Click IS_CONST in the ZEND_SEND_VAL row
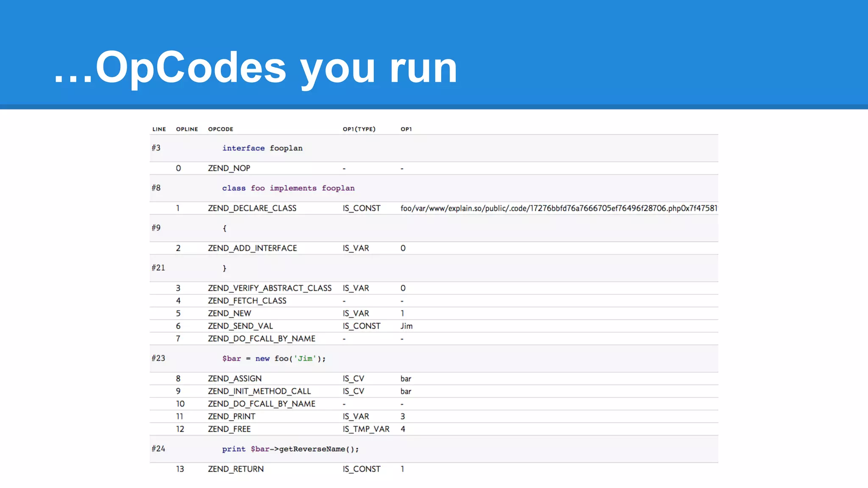Viewport: 868px width, 488px height. [x=362, y=326]
